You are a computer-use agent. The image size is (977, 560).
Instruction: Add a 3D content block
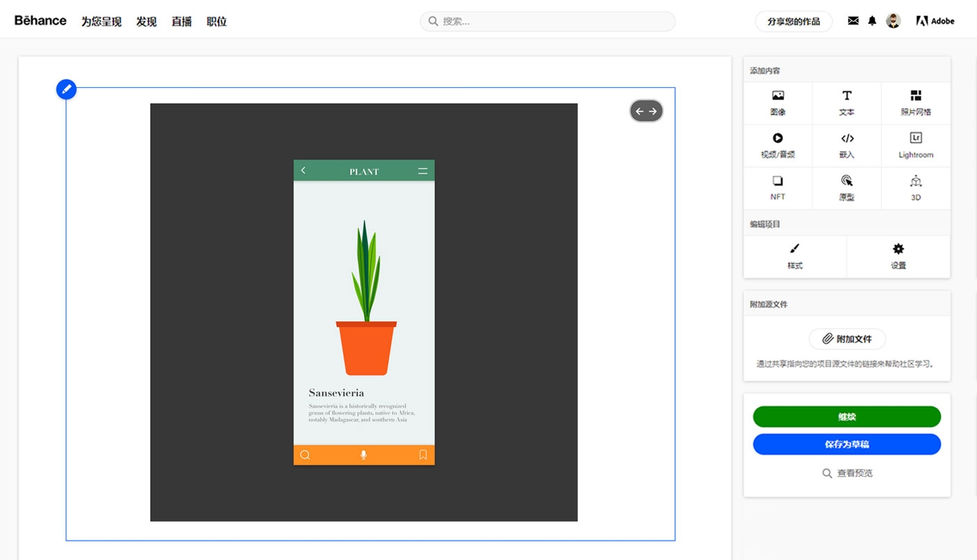click(916, 188)
